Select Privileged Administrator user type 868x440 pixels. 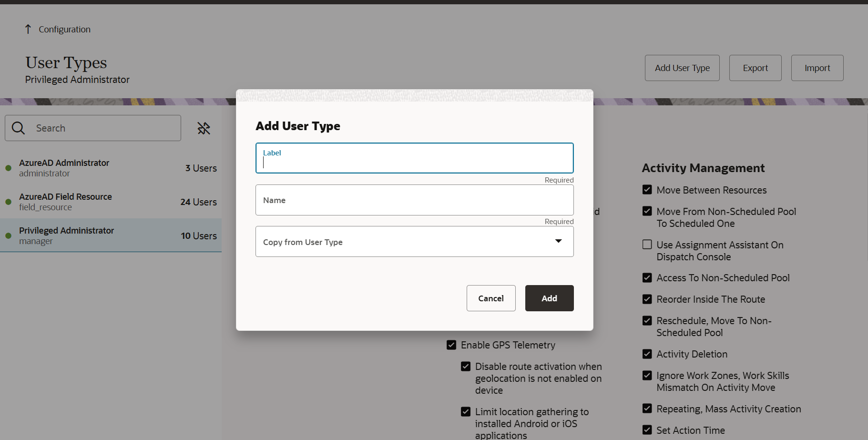[x=111, y=235]
